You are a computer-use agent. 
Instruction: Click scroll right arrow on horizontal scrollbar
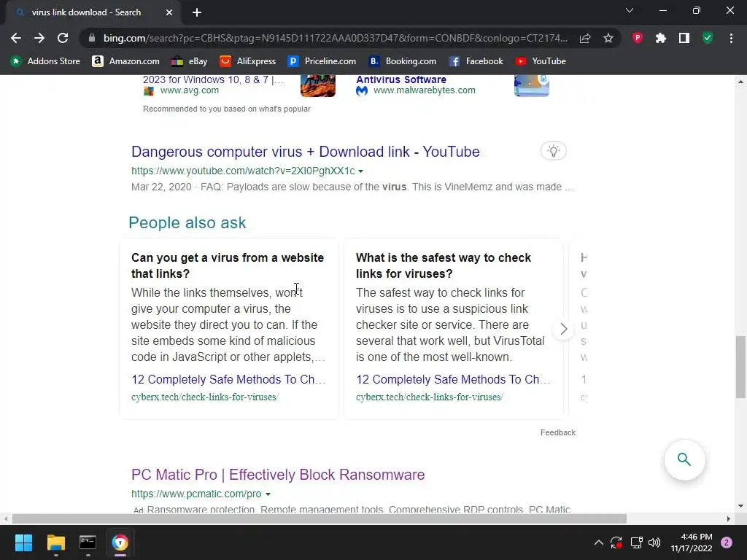point(729,518)
